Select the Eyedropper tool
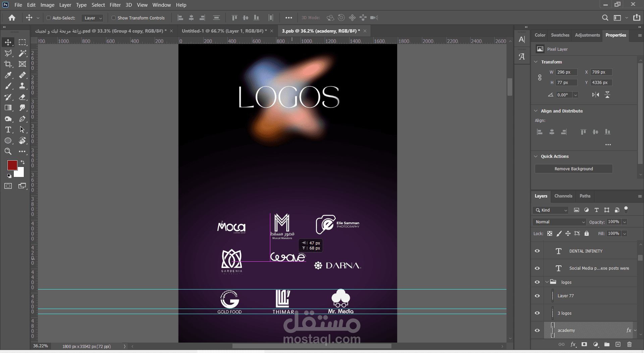The height and width of the screenshot is (353, 644). (8, 75)
